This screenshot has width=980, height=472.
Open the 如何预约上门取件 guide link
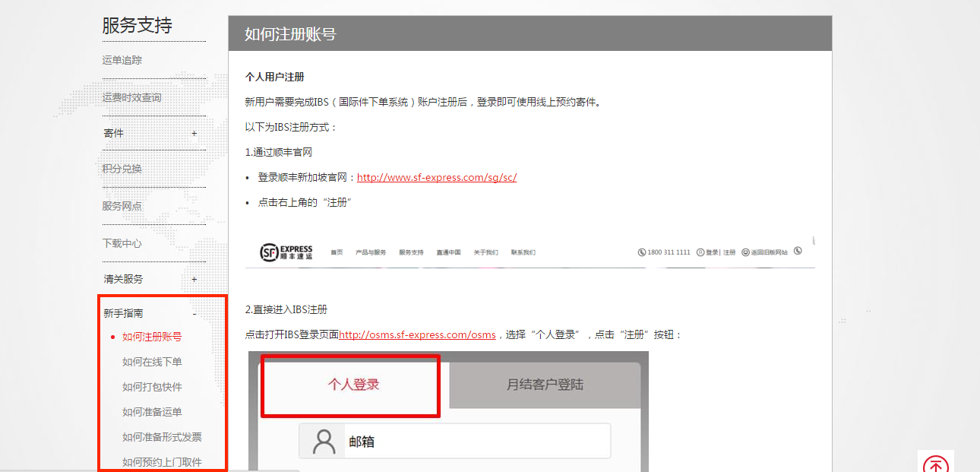[162, 462]
